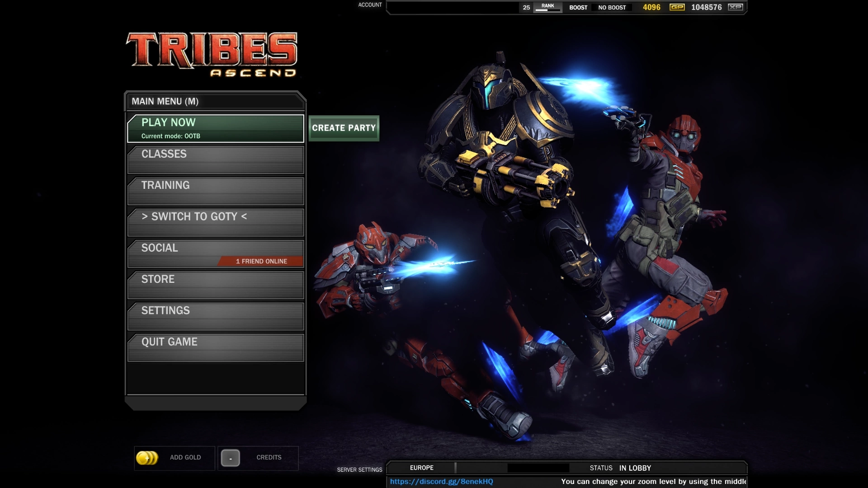The width and height of the screenshot is (868, 488).
Task: Open Server Settings
Action: click(x=359, y=470)
